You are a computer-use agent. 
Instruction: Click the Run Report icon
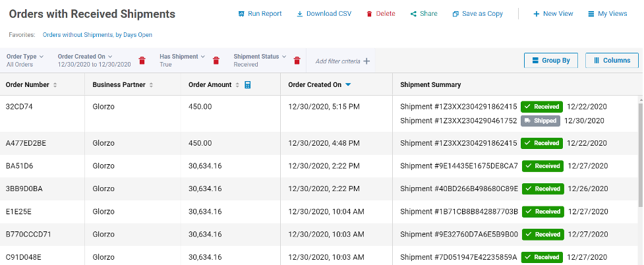pos(241,14)
